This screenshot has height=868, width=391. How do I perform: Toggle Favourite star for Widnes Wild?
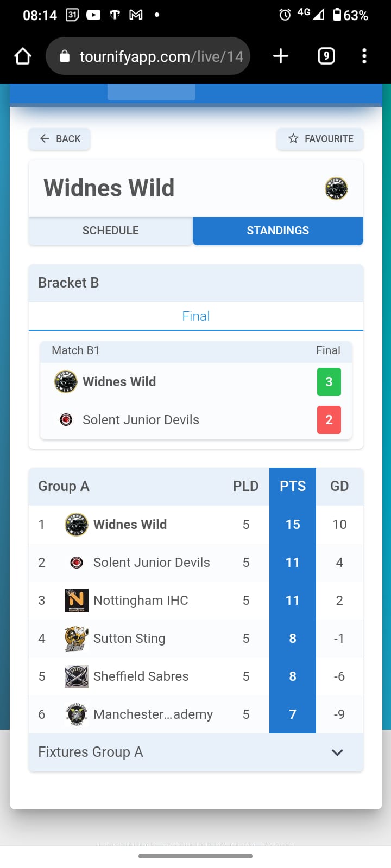click(320, 139)
